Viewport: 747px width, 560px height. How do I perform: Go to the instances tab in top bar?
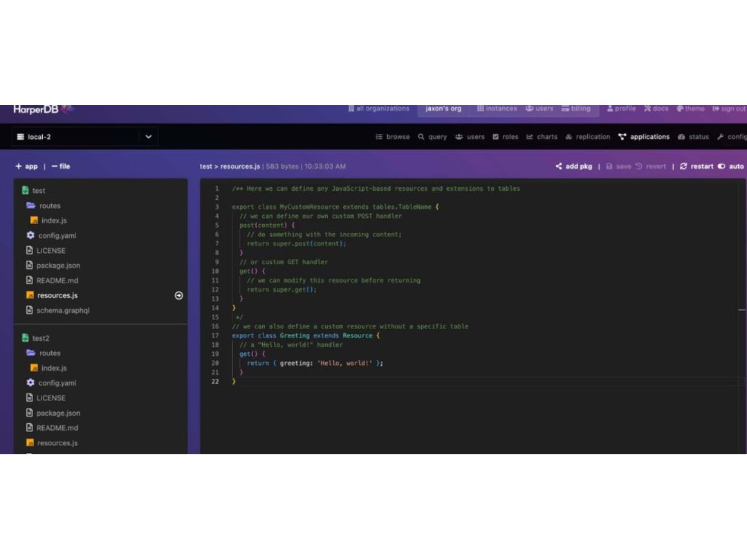[x=497, y=109]
